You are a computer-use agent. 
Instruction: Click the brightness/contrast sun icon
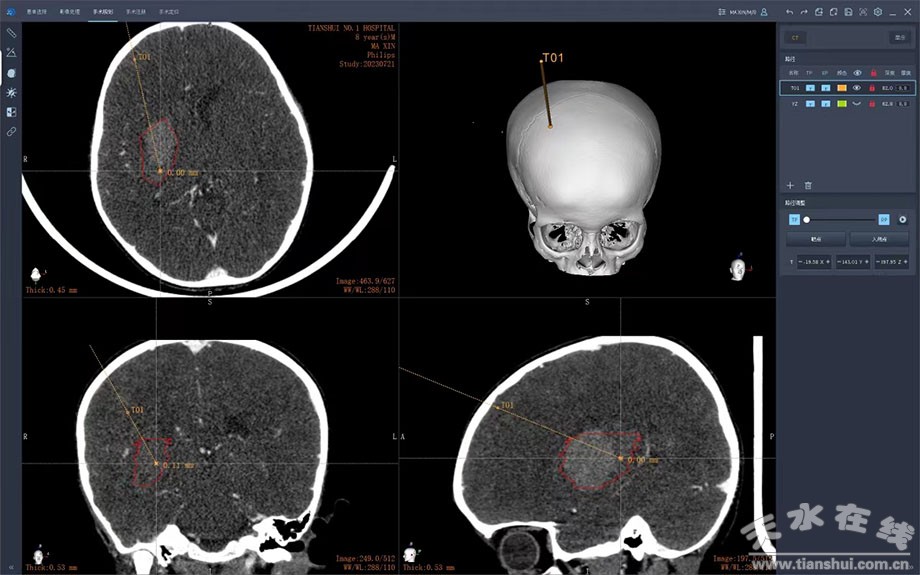coord(11,92)
